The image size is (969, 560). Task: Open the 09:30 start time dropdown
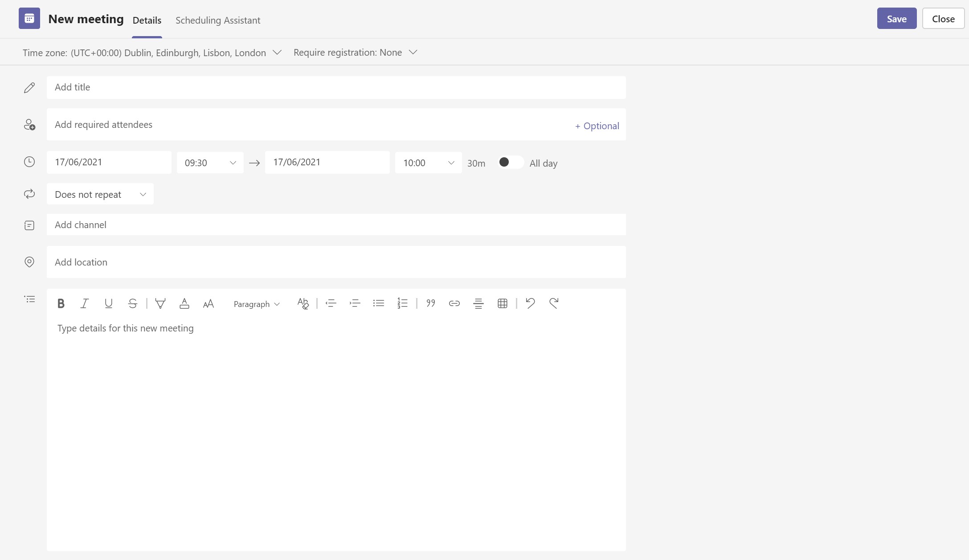(210, 163)
